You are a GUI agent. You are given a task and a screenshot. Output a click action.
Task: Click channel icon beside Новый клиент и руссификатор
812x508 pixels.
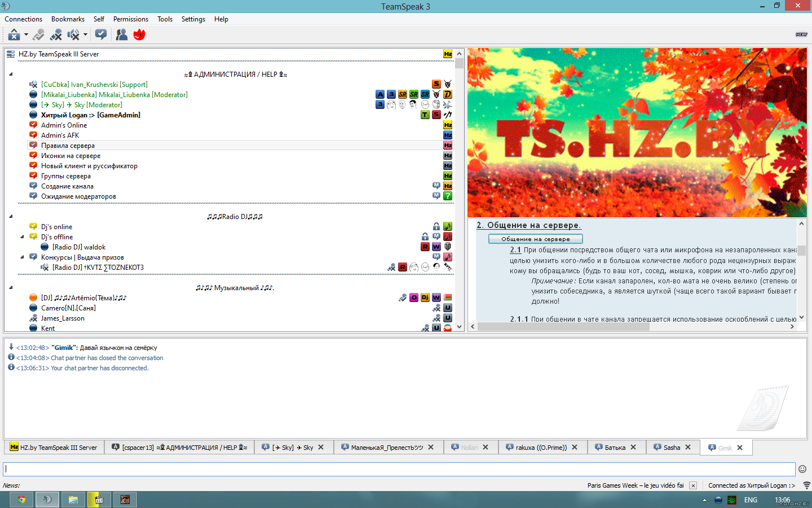[x=33, y=165]
